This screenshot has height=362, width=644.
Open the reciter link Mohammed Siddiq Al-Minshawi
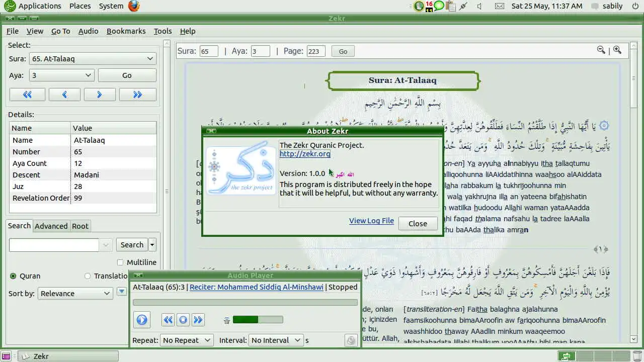pyautogui.click(x=256, y=287)
